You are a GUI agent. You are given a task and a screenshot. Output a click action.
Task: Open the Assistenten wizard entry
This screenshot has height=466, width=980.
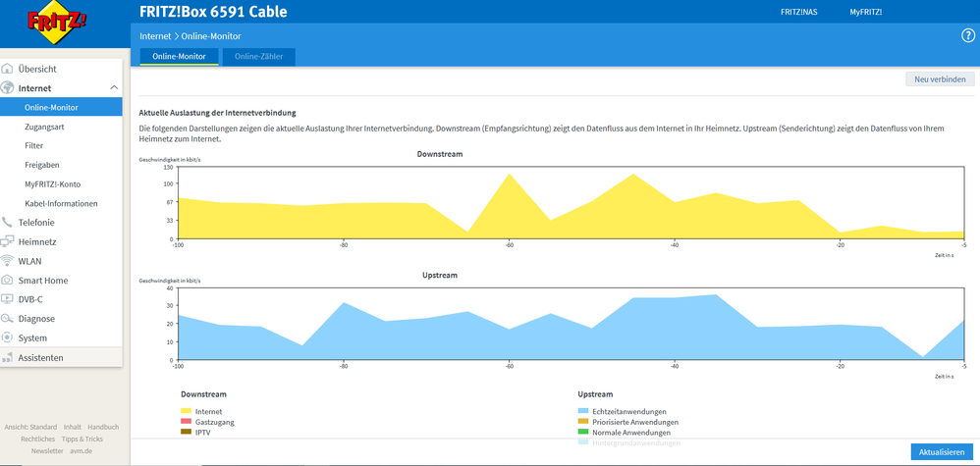40,358
